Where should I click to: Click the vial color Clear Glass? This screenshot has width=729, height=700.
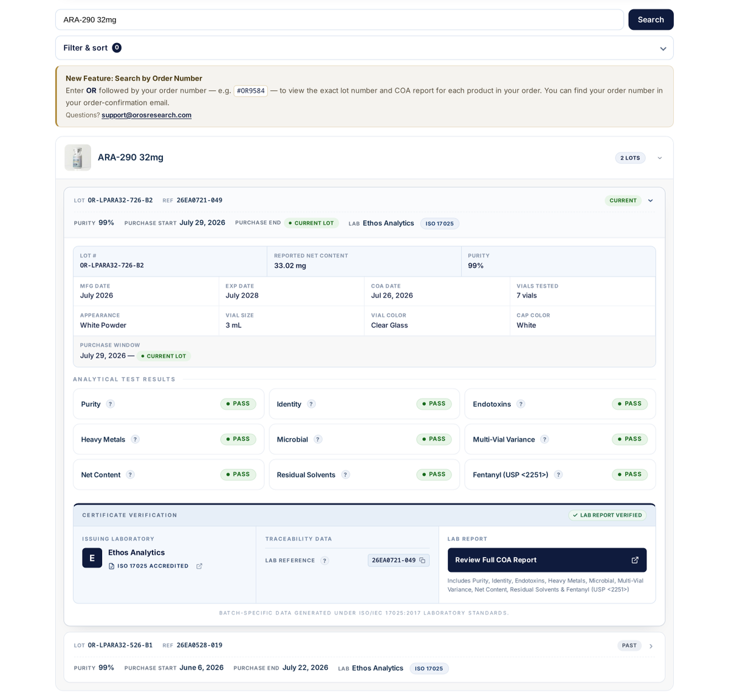(389, 325)
